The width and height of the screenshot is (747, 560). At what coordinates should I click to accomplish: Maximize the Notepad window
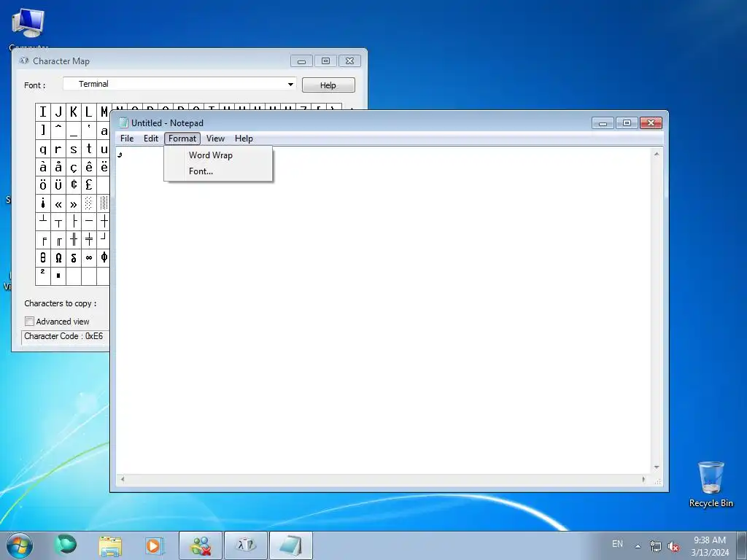(627, 123)
